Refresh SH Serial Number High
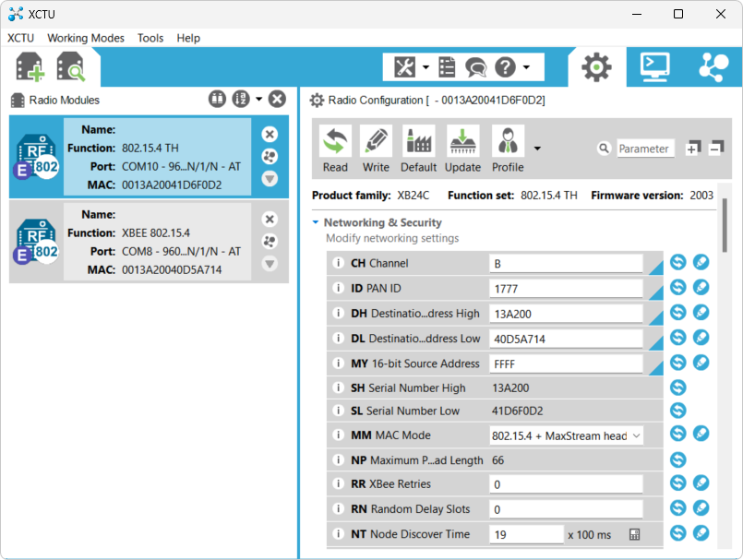Viewport: 743px width, 560px height. point(678,387)
